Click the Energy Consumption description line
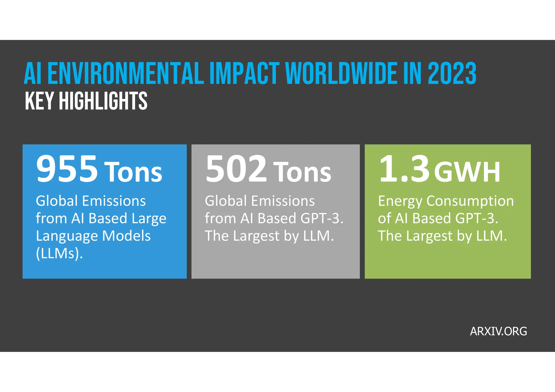This screenshot has width=555, height=392. click(446, 201)
